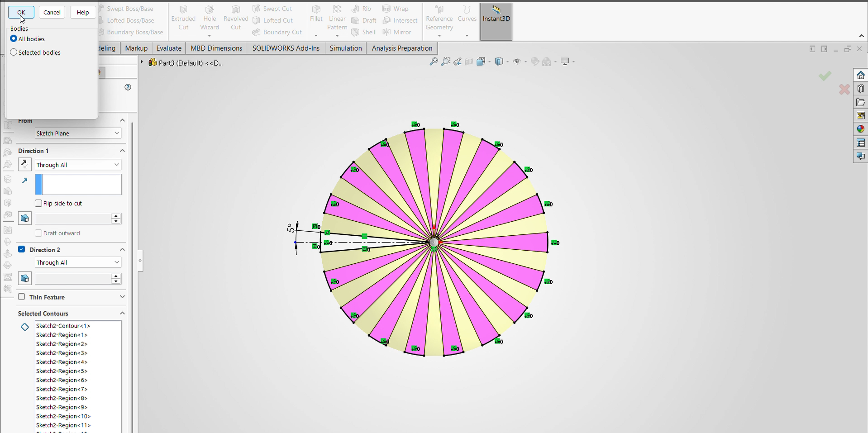Open the From Sketch Plane dropdown
Image resolution: width=868 pixels, height=433 pixels.
pos(78,133)
